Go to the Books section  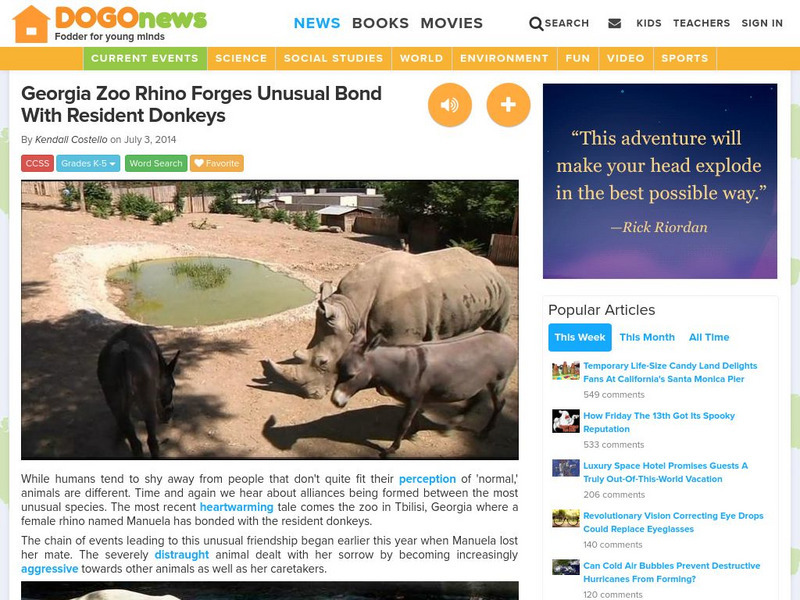tap(380, 23)
